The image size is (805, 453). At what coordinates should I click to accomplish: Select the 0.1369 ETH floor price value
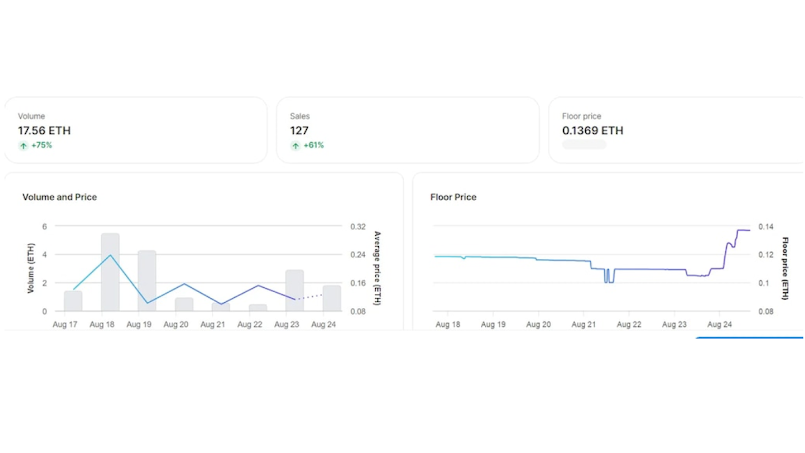click(592, 130)
